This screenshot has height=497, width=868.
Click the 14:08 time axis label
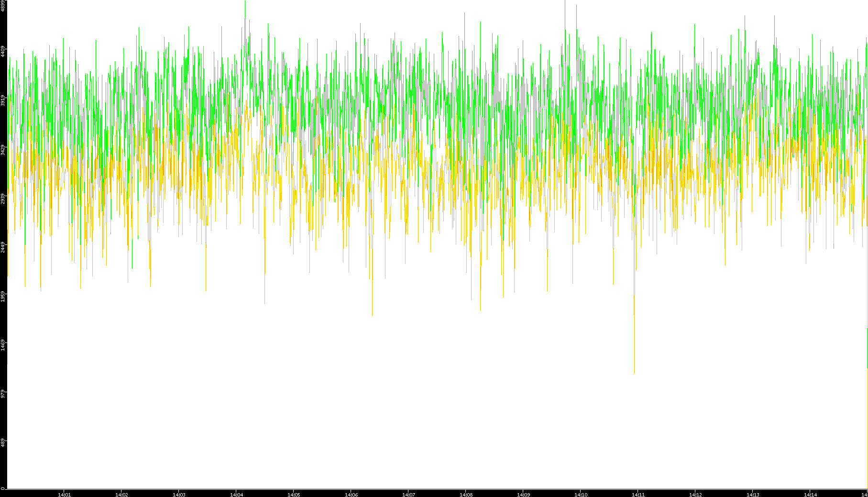tap(466, 495)
